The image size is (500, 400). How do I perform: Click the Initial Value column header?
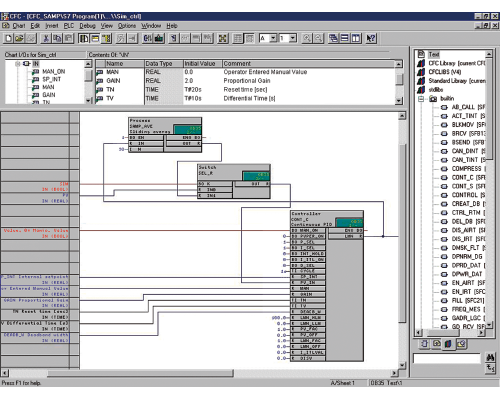[203, 63]
